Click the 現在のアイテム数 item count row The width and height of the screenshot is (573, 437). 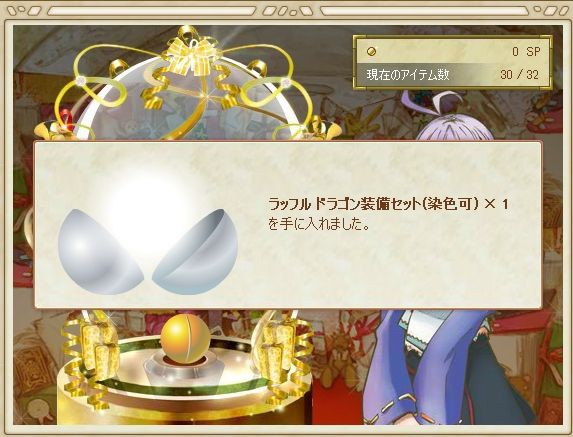[x=452, y=75]
